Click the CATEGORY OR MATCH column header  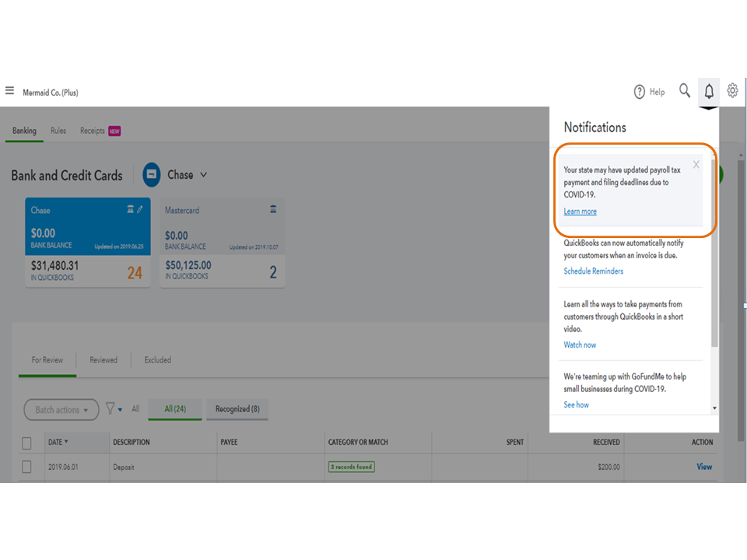click(x=358, y=443)
